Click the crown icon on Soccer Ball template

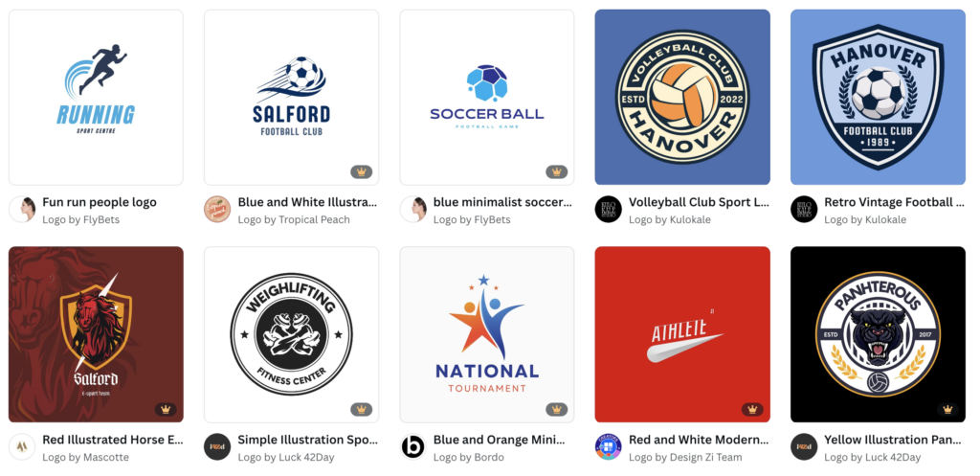(556, 171)
